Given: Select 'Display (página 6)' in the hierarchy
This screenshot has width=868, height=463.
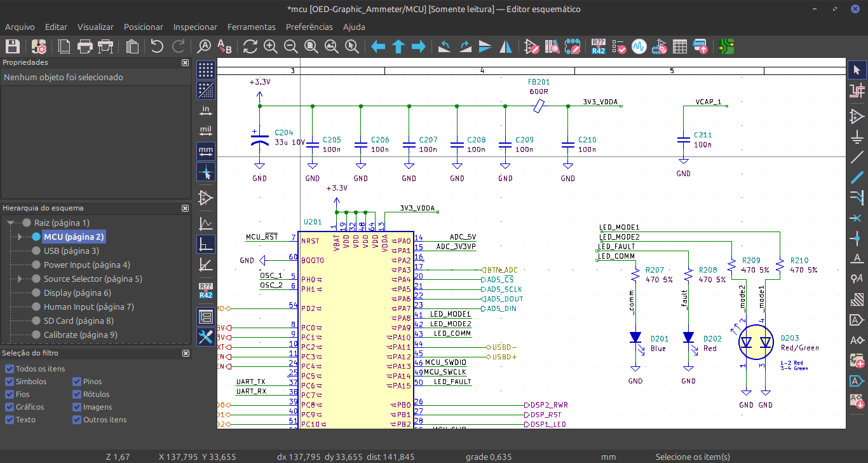Looking at the screenshot, I should (77, 293).
